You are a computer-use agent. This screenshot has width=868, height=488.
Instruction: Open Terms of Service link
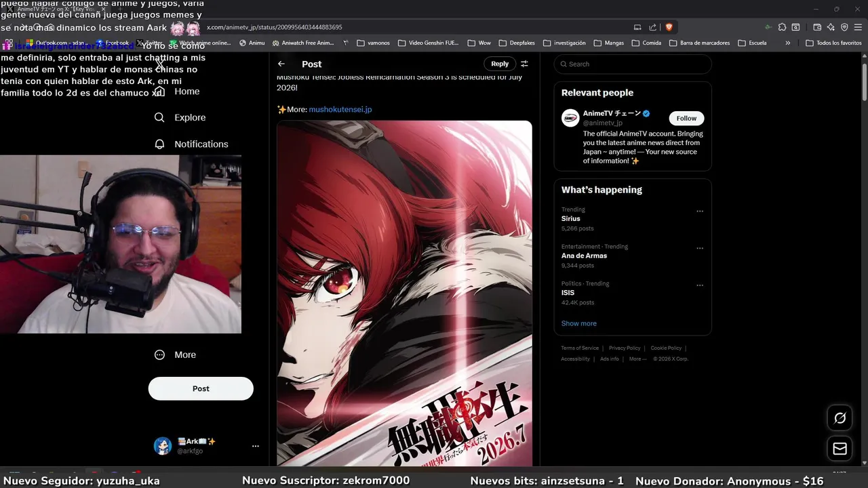click(580, 348)
